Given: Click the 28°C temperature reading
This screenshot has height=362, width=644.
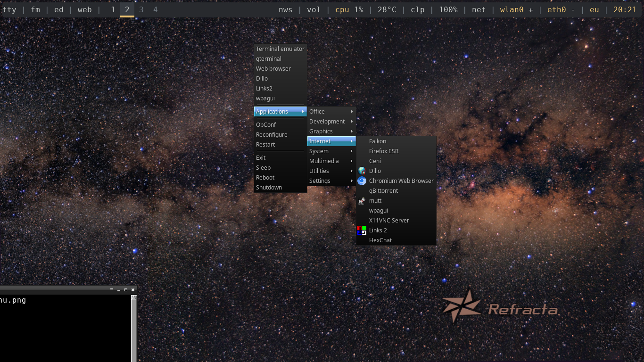Looking at the screenshot, I should pyautogui.click(x=387, y=9).
